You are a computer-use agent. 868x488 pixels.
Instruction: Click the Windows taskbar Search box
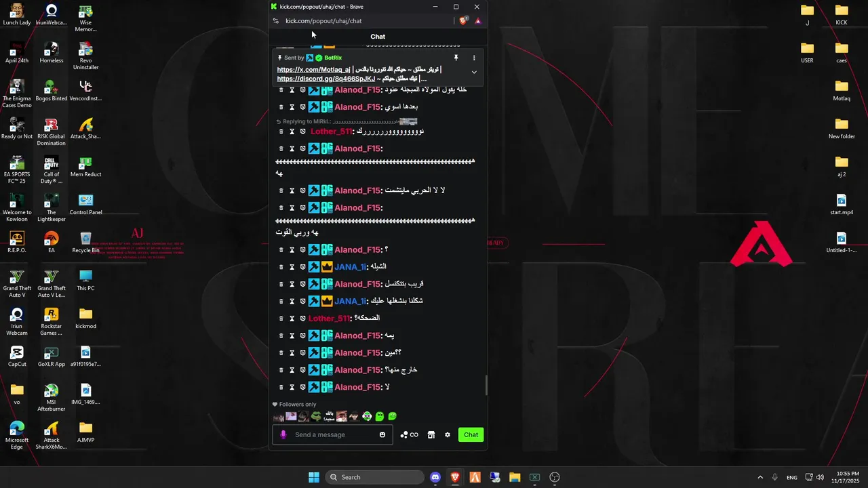[x=374, y=477]
